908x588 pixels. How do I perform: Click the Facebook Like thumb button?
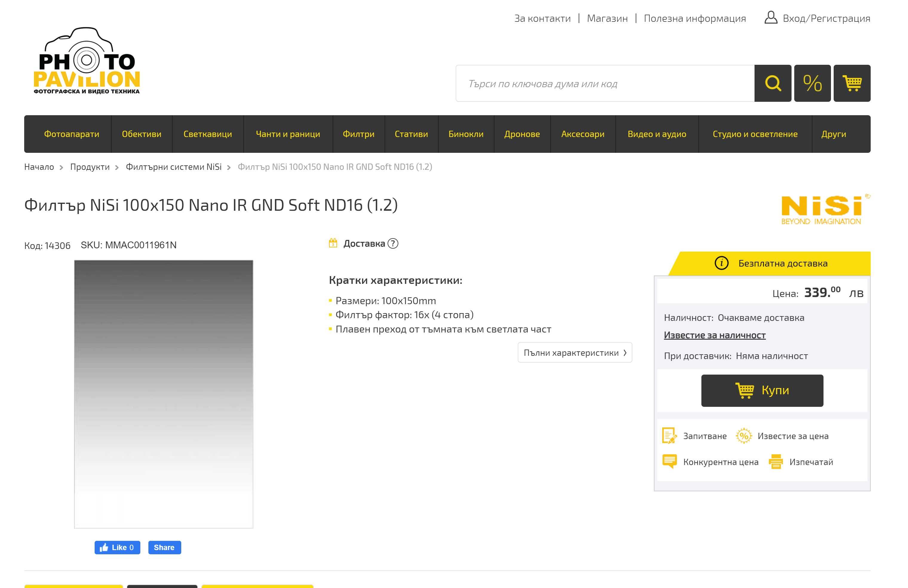117,547
